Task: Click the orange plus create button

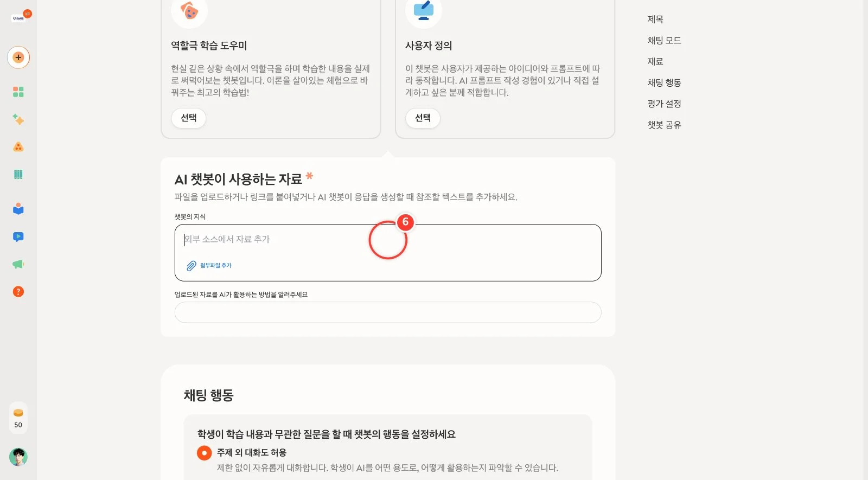Action: pyautogui.click(x=18, y=57)
